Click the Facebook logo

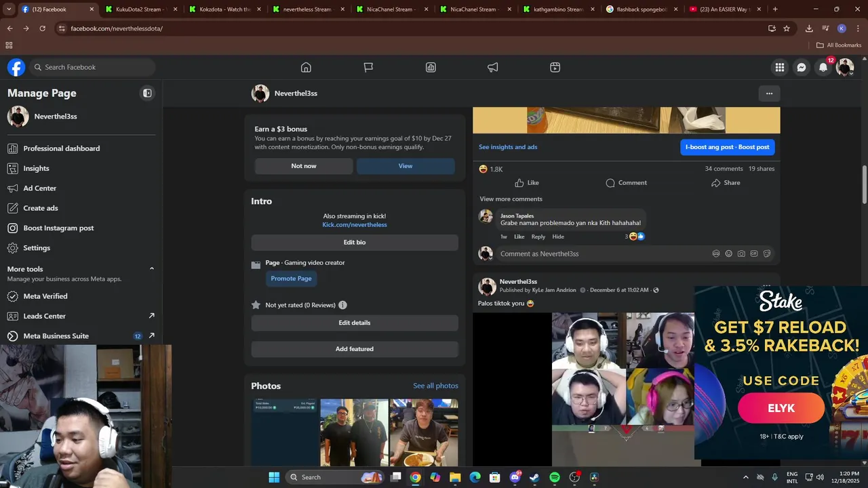(16, 67)
